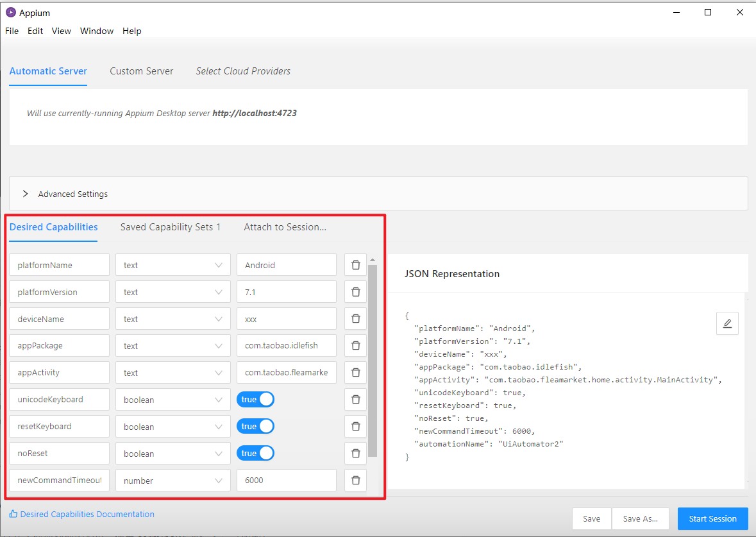Delete the platformName capability row
The image size is (756, 537).
(x=355, y=265)
